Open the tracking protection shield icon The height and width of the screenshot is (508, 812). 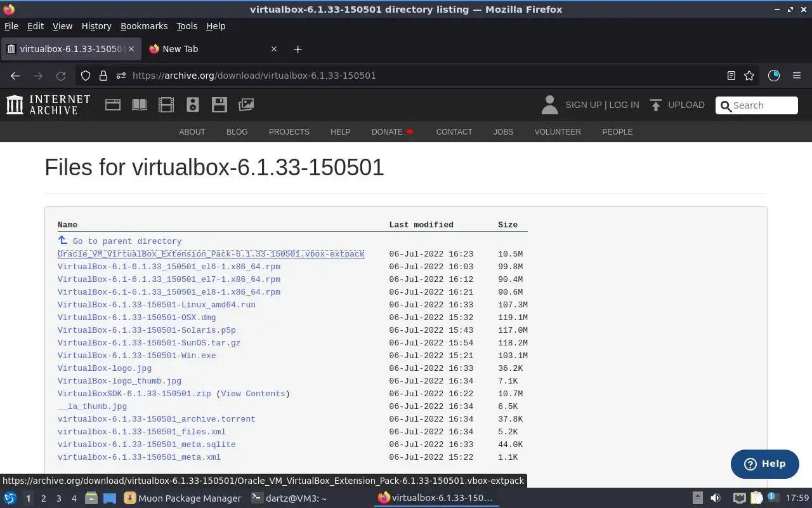86,76
